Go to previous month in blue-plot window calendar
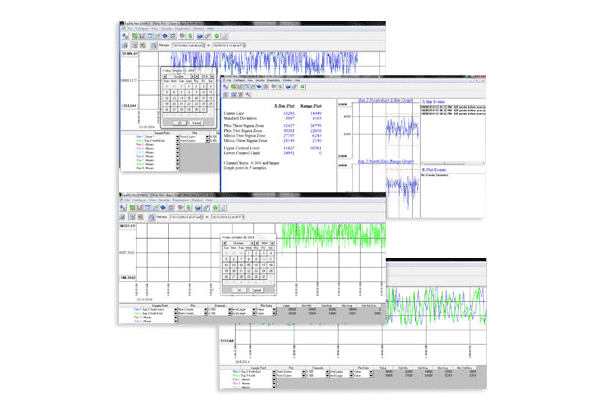600x400 pixels. [165, 77]
